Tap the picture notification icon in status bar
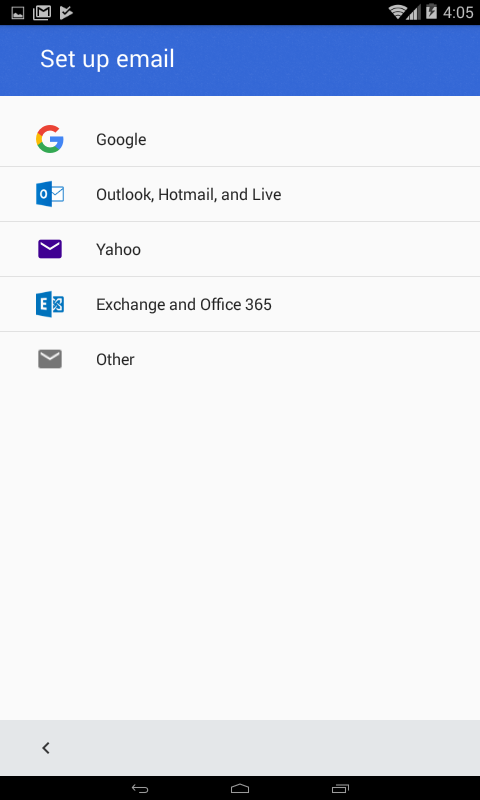The width and height of the screenshot is (480, 800). (17, 13)
